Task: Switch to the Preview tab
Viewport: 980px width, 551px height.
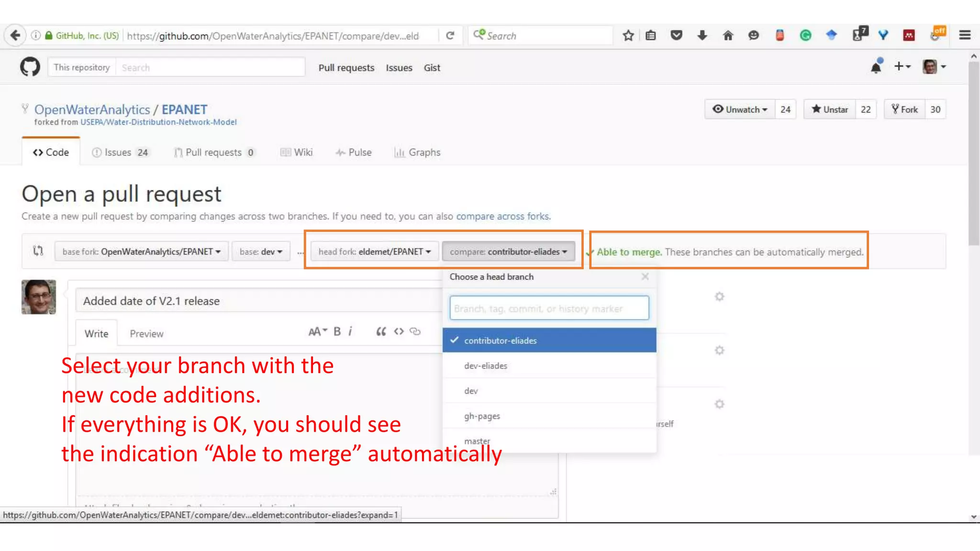Action: coord(146,334)
